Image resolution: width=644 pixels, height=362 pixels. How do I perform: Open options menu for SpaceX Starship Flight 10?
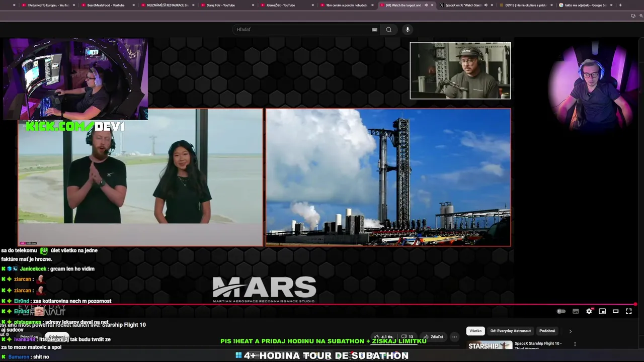click(x=575, y=344)
